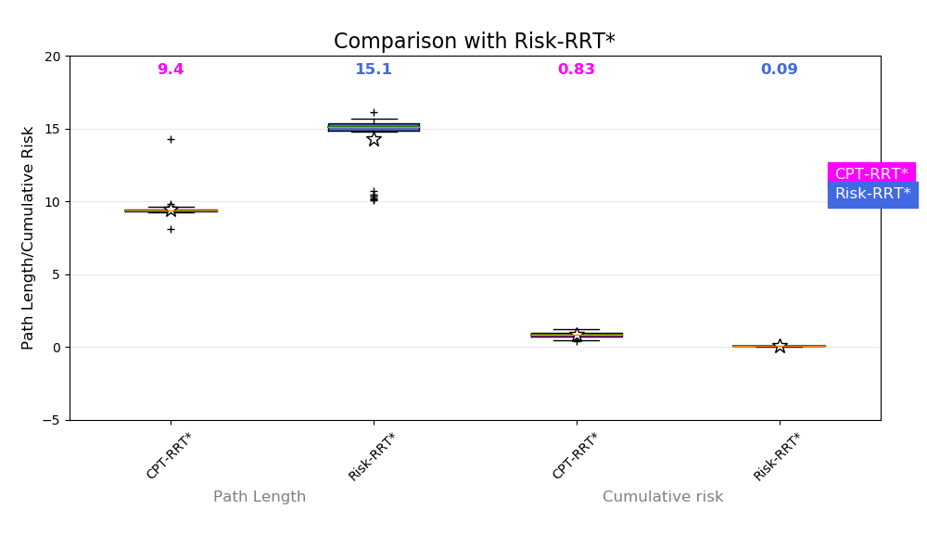
Task: Click the magenta CPT-RRT* legend entry
Action: click(x=871, y=174)
